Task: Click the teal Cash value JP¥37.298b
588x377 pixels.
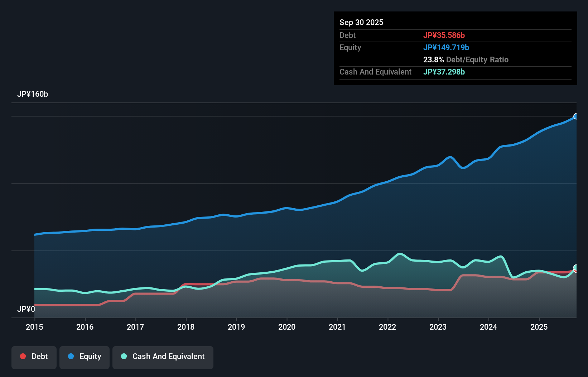Action: point(444,72)
